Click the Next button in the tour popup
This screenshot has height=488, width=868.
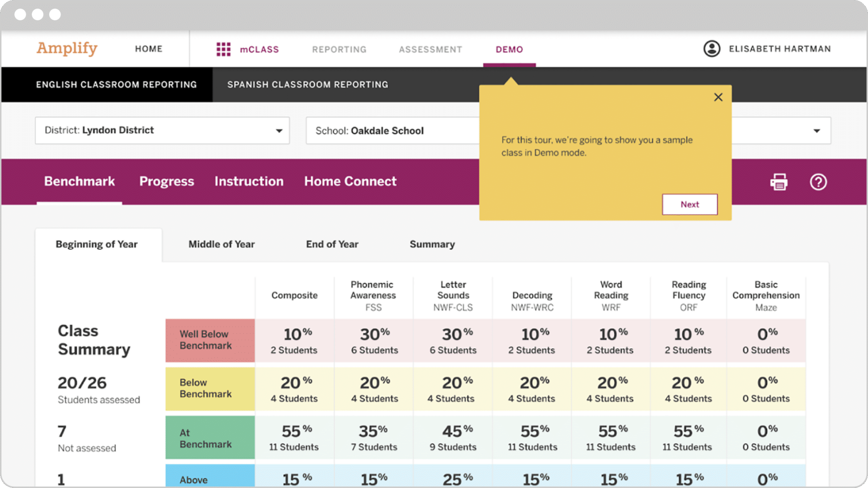click(x=690, y=204)
